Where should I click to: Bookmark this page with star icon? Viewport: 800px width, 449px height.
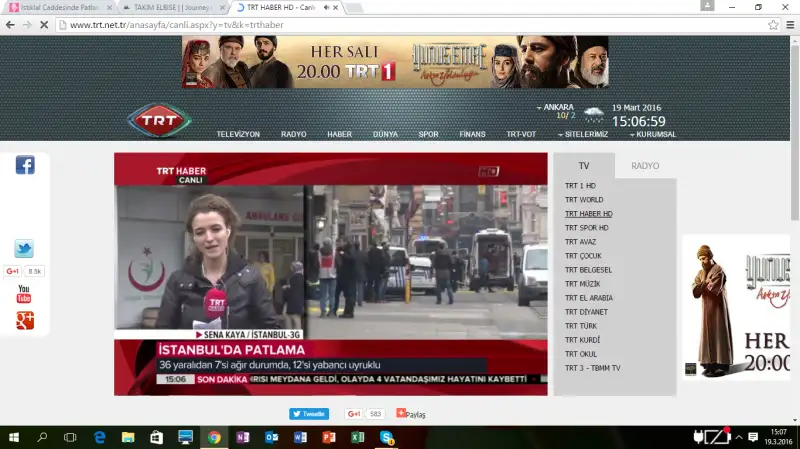point(773,24)
